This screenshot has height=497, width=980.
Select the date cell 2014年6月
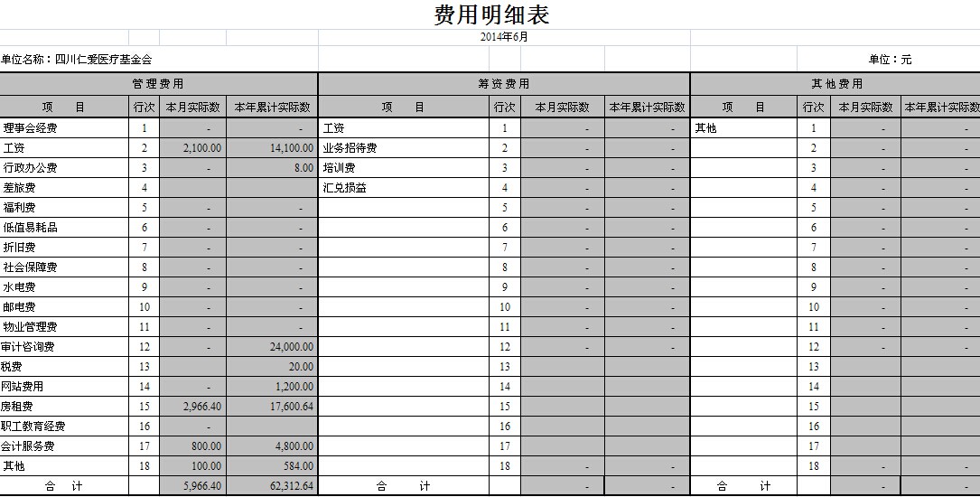pos(504,37)
